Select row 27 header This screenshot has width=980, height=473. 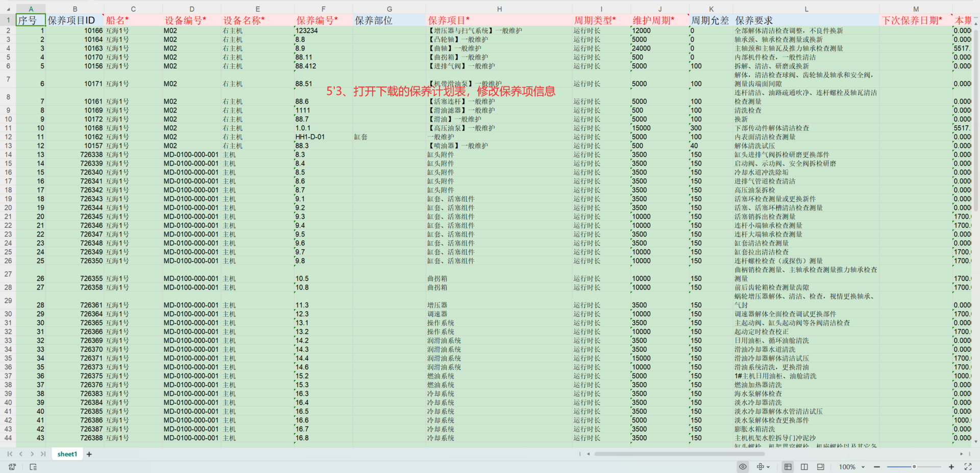point(8,274)
